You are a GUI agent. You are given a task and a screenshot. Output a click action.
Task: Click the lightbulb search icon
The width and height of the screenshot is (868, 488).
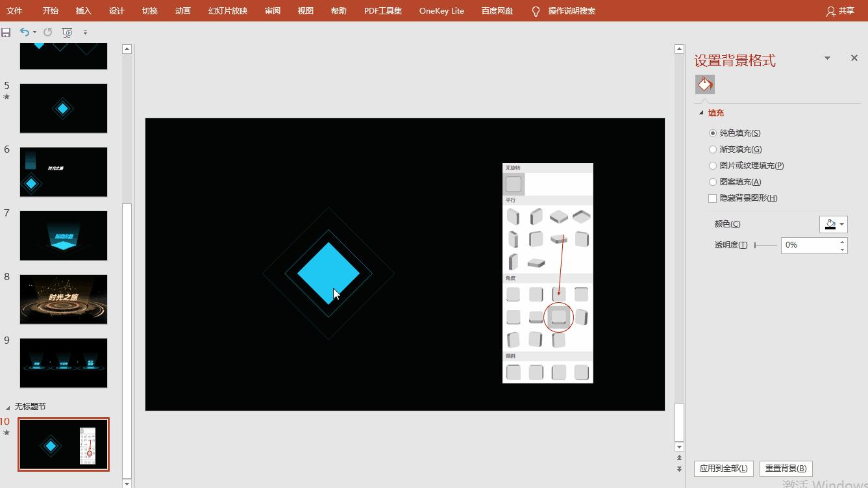(x=536, y=11)
